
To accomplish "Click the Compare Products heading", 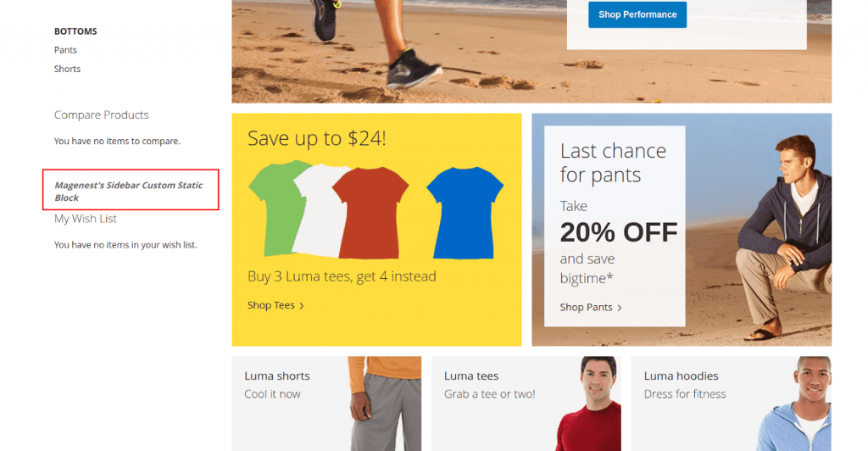I will tap(102, 114).
